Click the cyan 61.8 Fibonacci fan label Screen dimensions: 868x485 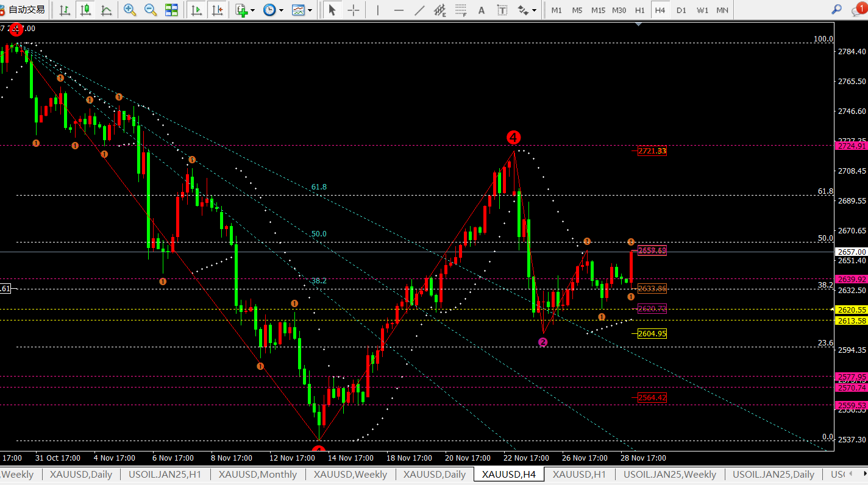[x=319, y=187]
